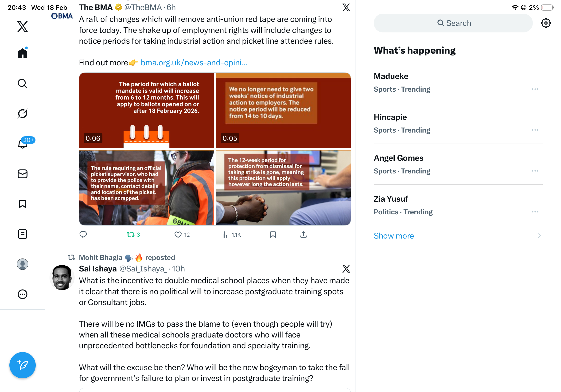Click the compose new post button
The width and height of the screenshot is (561, 392).
coord(23,365)
